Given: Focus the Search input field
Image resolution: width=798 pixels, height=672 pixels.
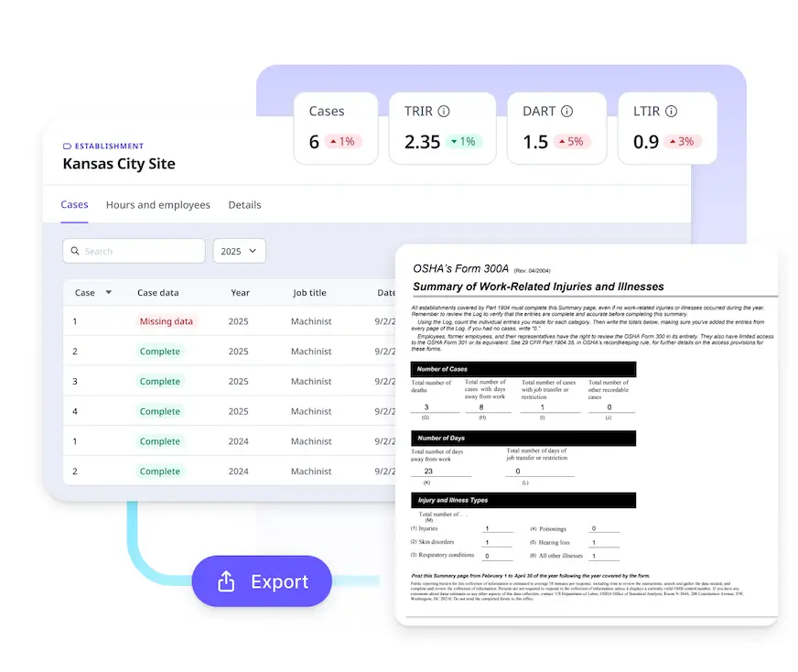Looking at the screenshot, I should pyautogui.click(x=134, y=251).
